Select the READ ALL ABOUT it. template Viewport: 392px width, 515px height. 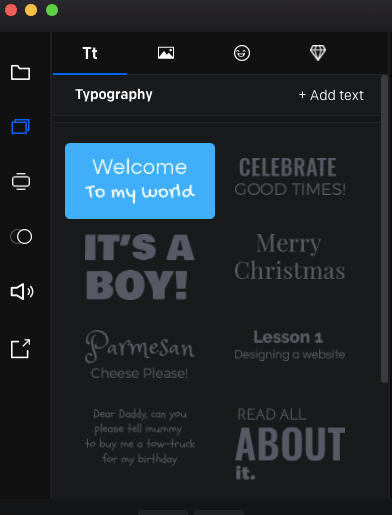pyautogui.click(x=289, y=444)
